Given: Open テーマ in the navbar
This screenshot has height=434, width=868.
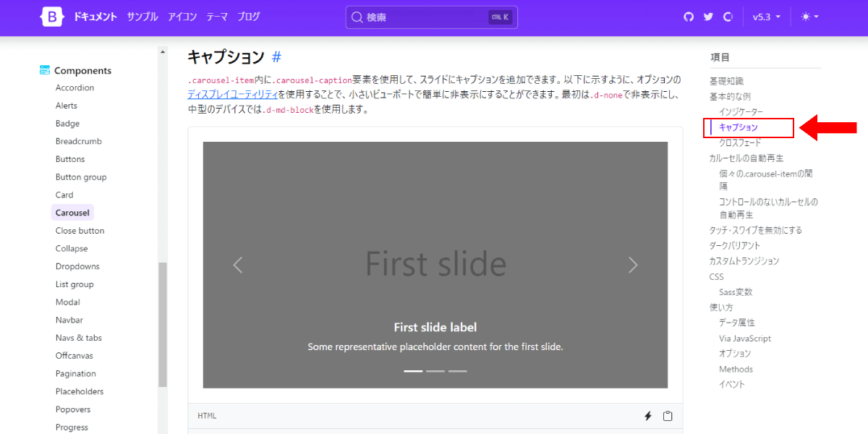Looking at the screenshot, I should (217, 17).
